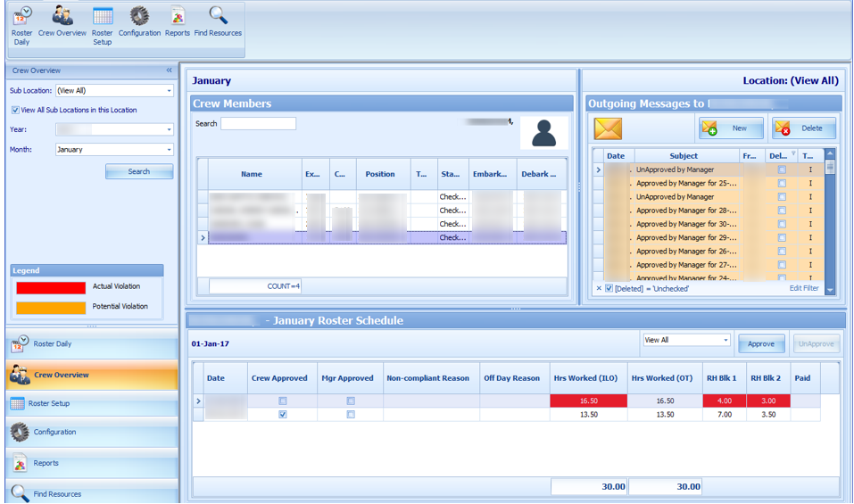Click the New message button

731,128
